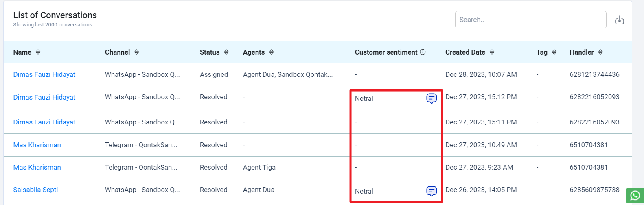Sort by Agents column arrows
This screenshot has width=644, height=205.
click(272, 52)
